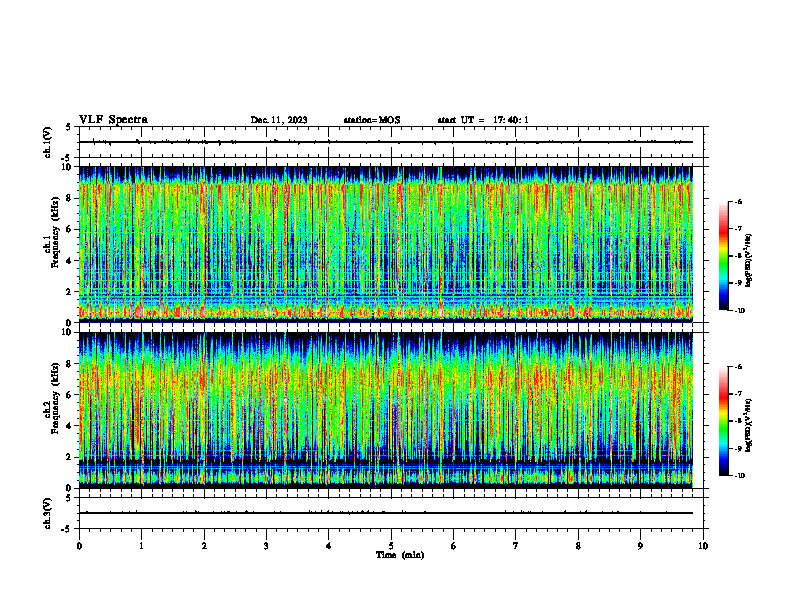Click the 'VLF Spectra' title text
This screenshot has height=612, width=792.
tap(113, 120)
